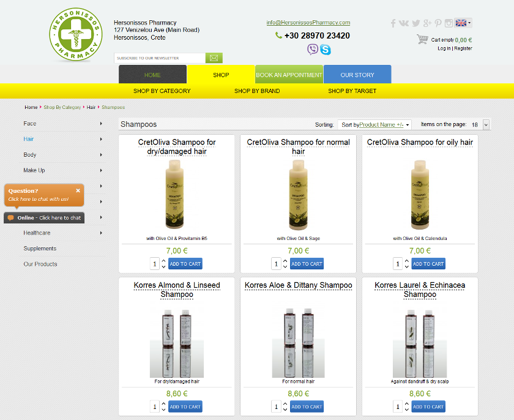Select SHOP BY TARGET menu
This screenshot has height=420, width=514.
[352, 91]
